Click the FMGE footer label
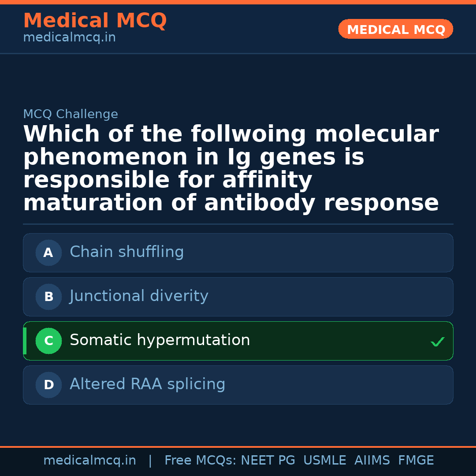The height and width of the screenshot is (476, 476). (x=416, y=461)
